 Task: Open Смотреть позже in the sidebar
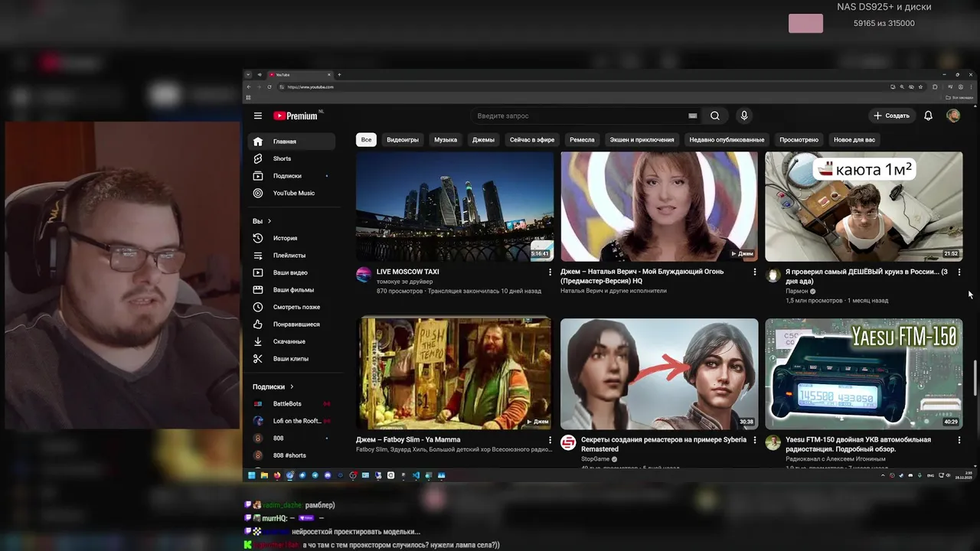292,307
